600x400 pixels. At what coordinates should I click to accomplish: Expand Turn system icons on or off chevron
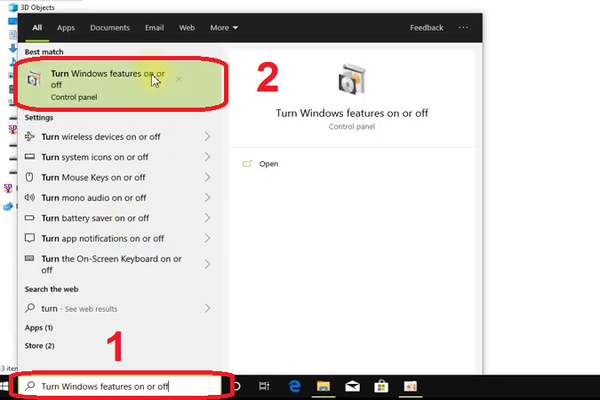(207, 157)
